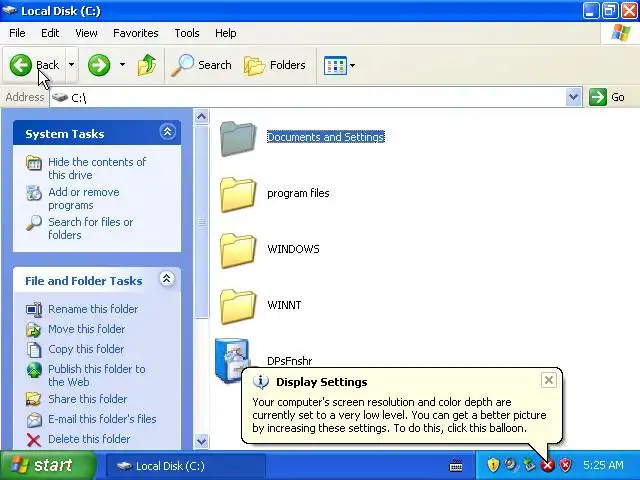The width and height of the screenshot is (640, 480).
Task: Click the Move this folder icon
Action: [x=34, y=329]
